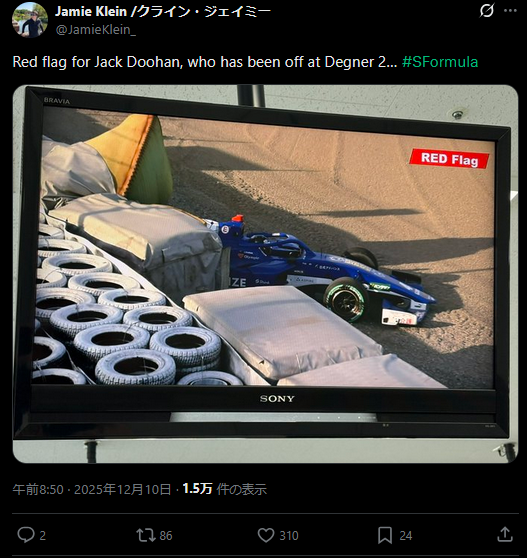527x558 pixels.
Task: Click the reply speech bubble icon
Action: coord(26,535)
